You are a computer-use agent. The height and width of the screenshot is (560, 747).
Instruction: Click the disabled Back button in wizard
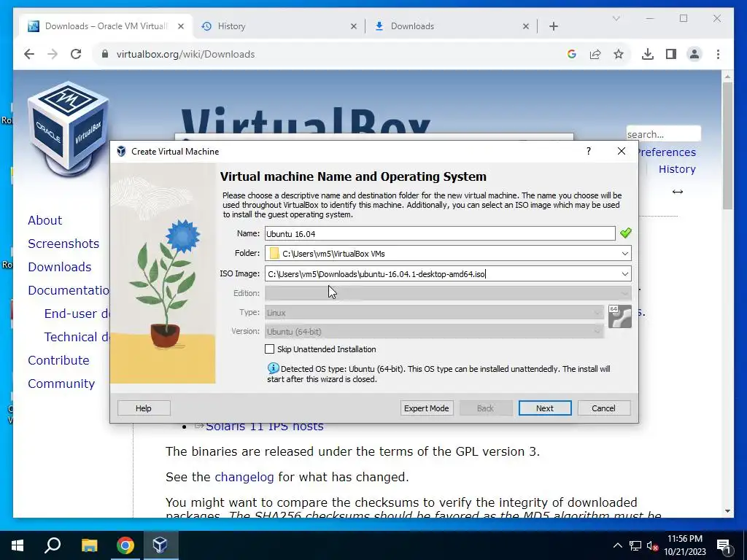coord(485,408)
